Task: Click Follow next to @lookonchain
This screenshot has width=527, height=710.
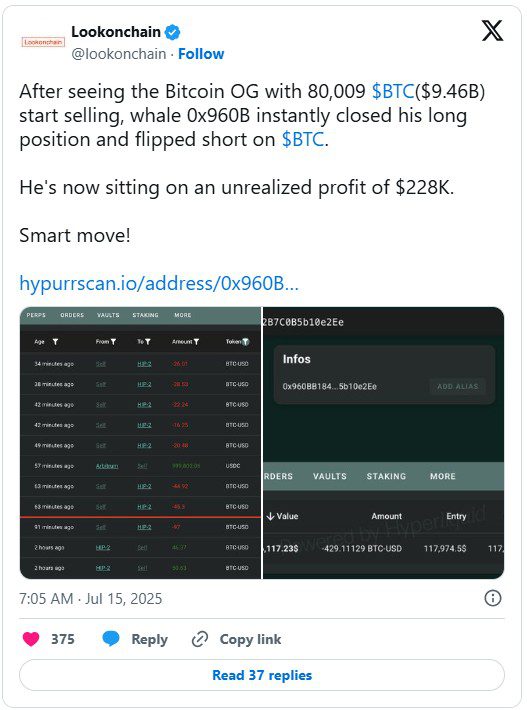Action: tap(201, 54)
